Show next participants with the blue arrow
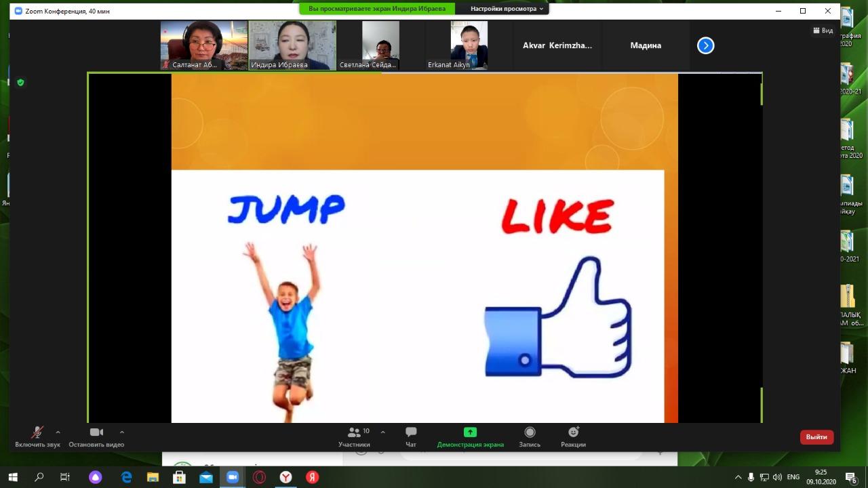Viewport: 868px width, 488px height. pyautogui.click(x=705, y=45)
